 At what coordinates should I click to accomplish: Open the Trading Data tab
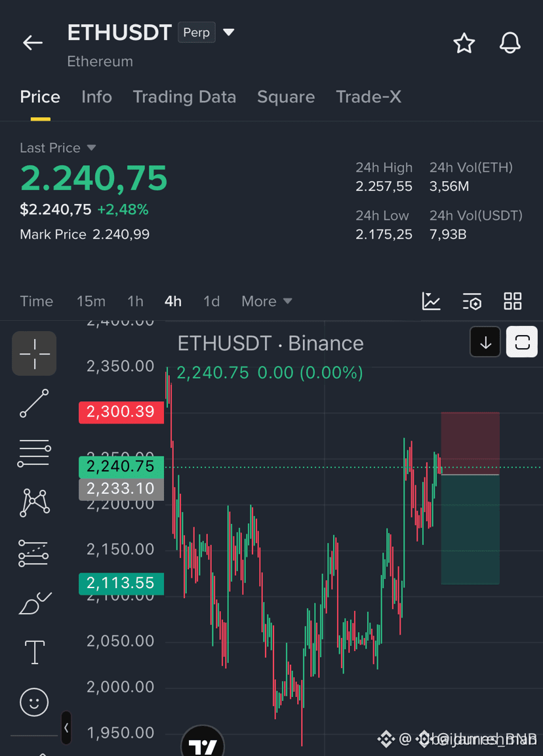tap(184, 97)
